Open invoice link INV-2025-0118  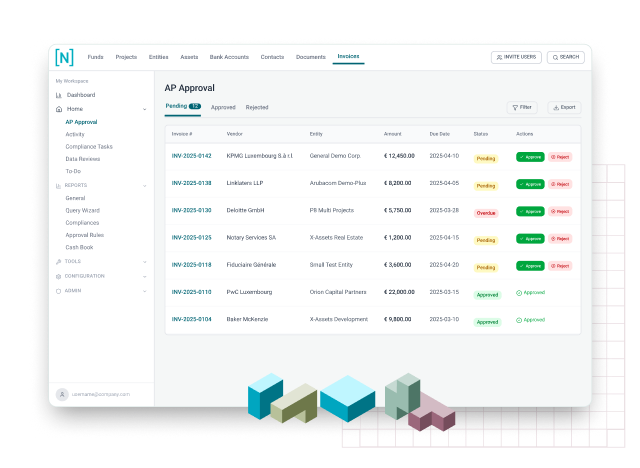[x=191, y=265]
